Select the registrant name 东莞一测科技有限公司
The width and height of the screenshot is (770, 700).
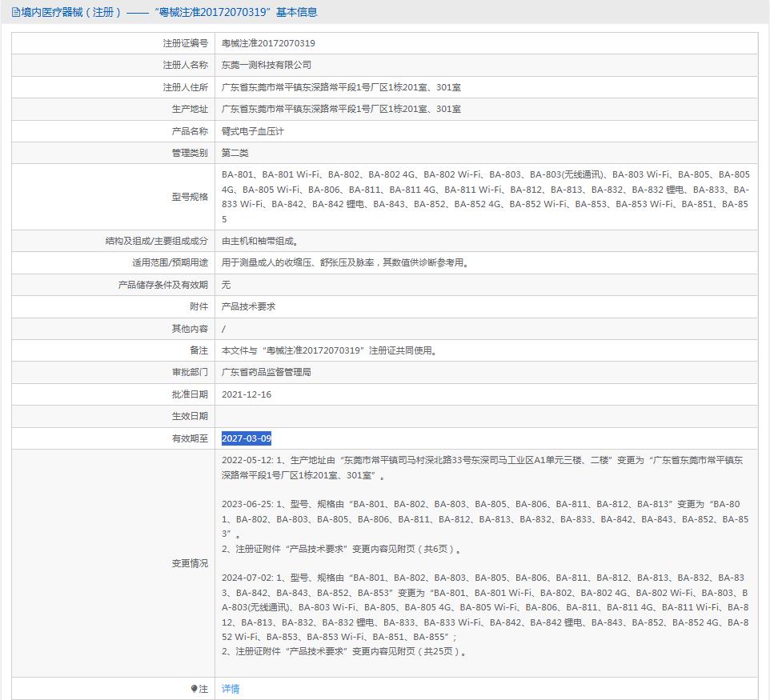coord(267,65)
